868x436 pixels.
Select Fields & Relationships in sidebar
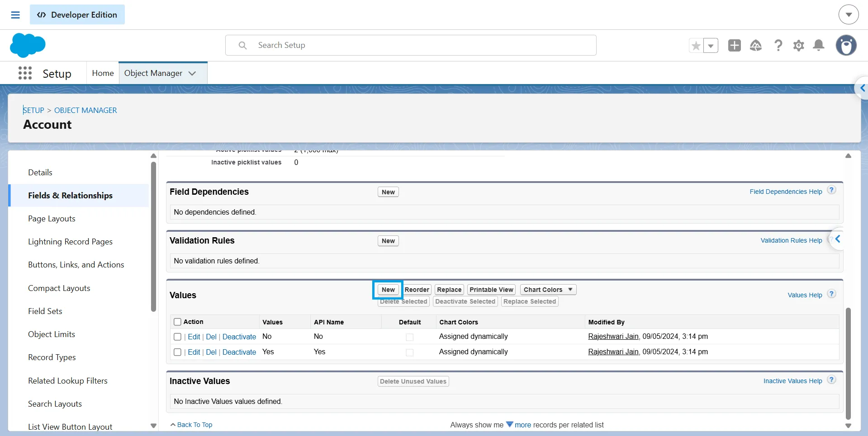point(79,196)
